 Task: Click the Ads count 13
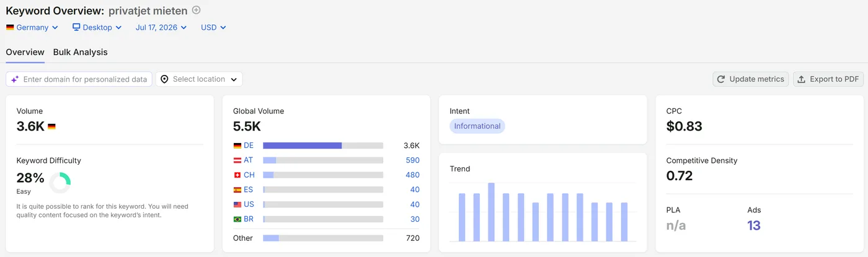(754, 225)
